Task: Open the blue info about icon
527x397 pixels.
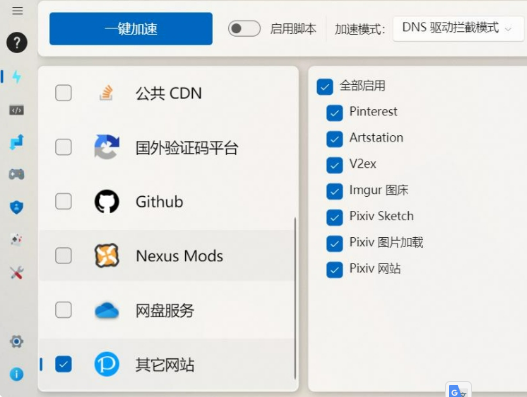Action: point(16,374)
